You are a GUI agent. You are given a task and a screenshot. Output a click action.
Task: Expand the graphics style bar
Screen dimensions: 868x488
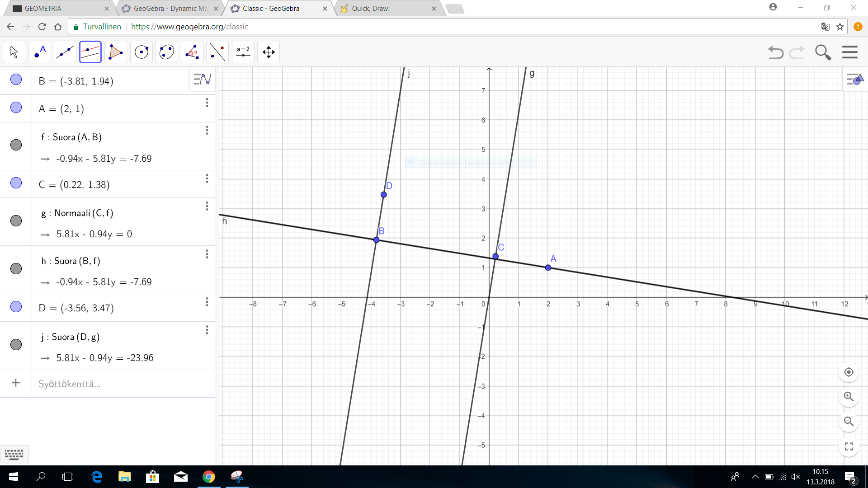coord(854,80)
